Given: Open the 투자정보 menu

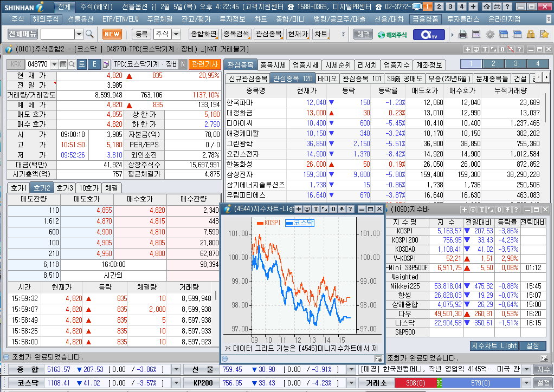Looking at the screenshot, I should 232,19.
